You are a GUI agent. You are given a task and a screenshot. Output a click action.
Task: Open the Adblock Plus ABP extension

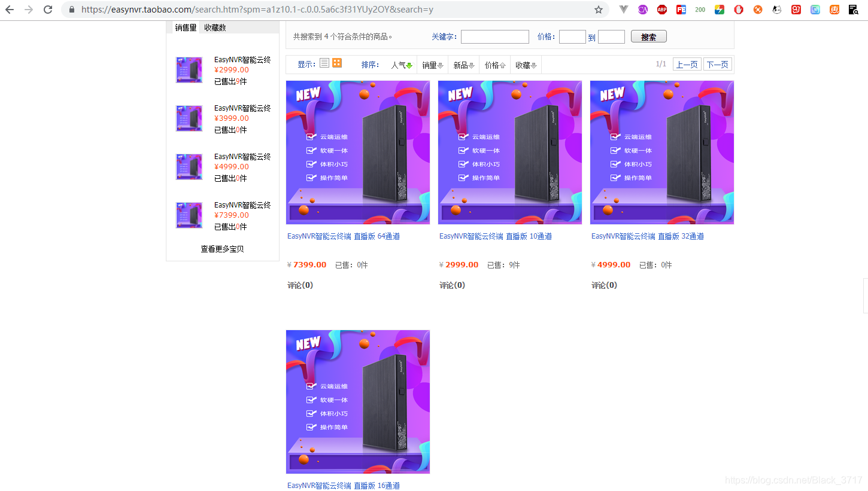(662, 10)
